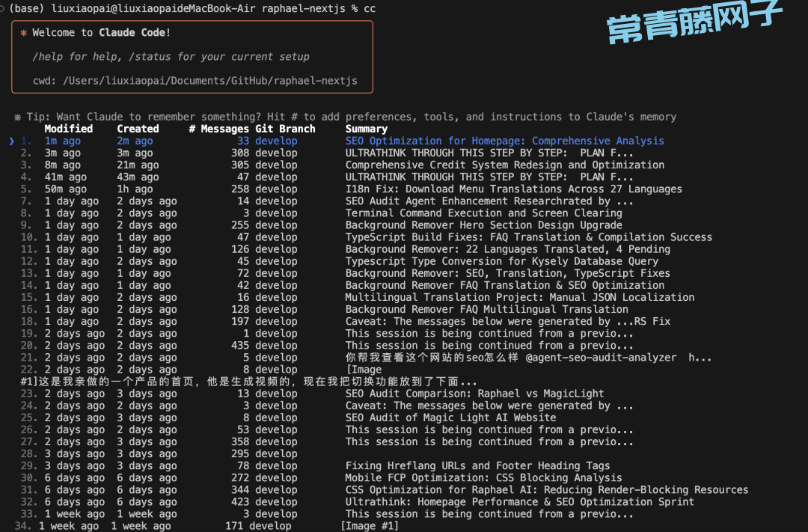The height and width of the screenshot is (532, 808).
Task: Open session 28 with 295 messages
Action: [x=159, y=453]
